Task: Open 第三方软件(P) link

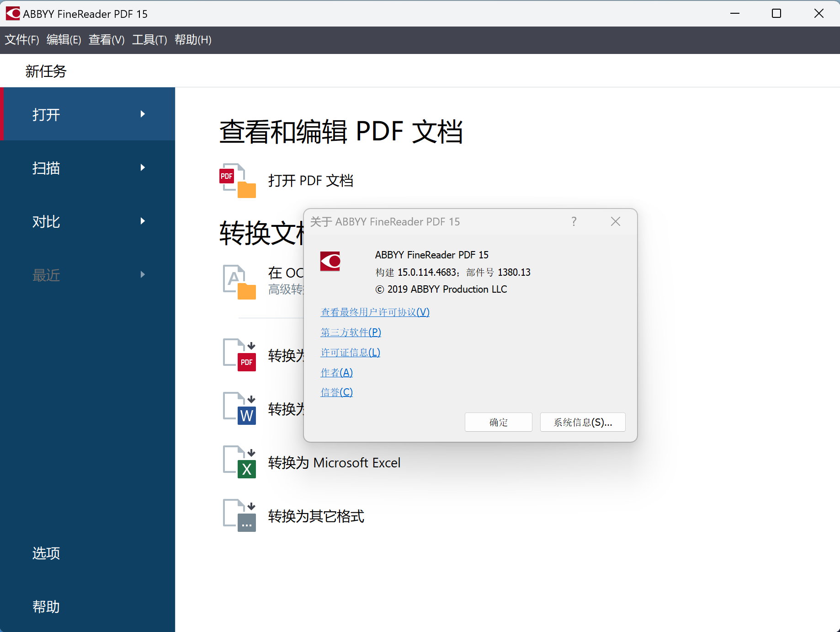Action: pos(351,332)
